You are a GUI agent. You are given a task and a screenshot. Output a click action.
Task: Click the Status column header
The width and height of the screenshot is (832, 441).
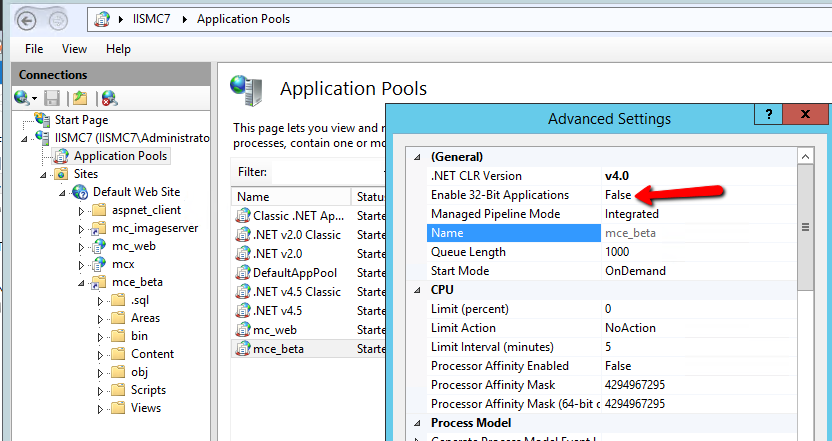[x=370, y=197]
